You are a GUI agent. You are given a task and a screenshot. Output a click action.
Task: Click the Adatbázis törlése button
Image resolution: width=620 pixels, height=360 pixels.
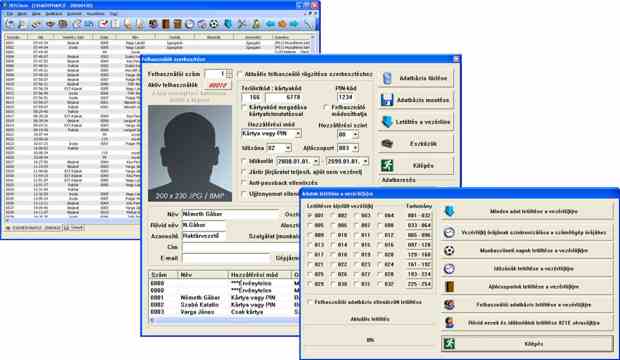tap(416, 78)
